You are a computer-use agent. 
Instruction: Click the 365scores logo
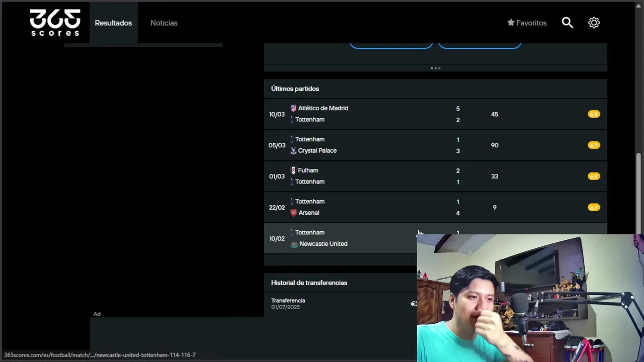[55, 23]
